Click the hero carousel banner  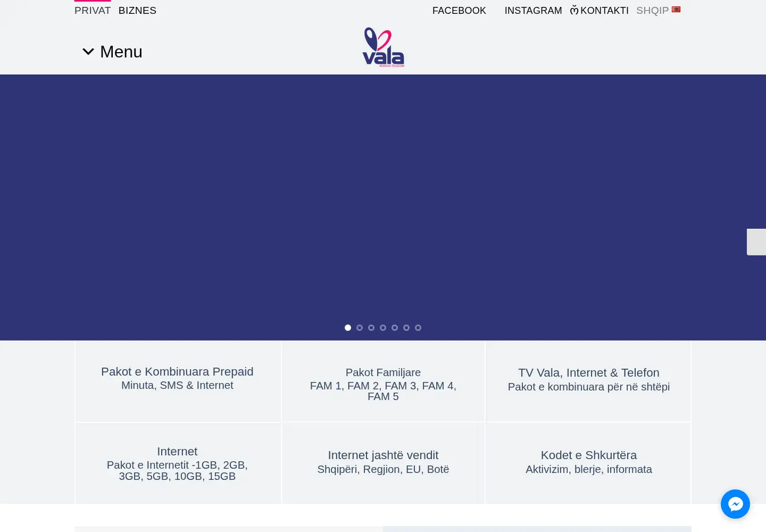coord(383,207)
